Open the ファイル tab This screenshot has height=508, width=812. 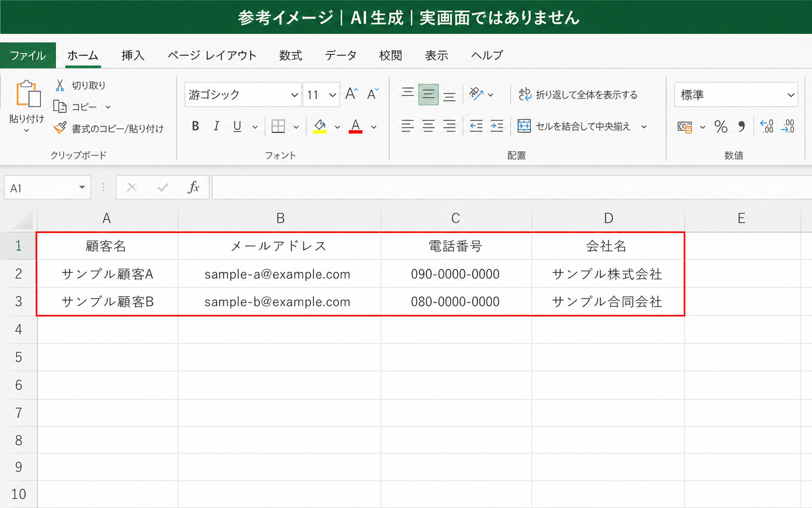click(28, 55)
